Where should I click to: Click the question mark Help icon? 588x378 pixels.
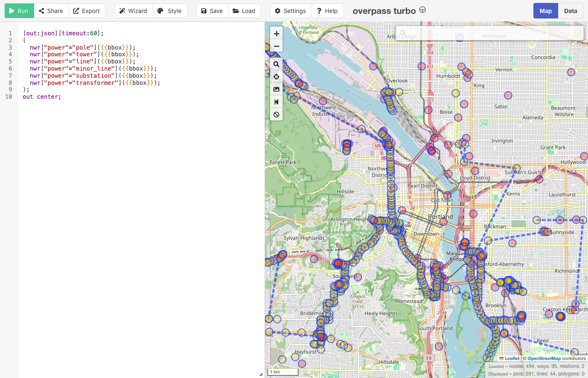click(x=319, y=11)
